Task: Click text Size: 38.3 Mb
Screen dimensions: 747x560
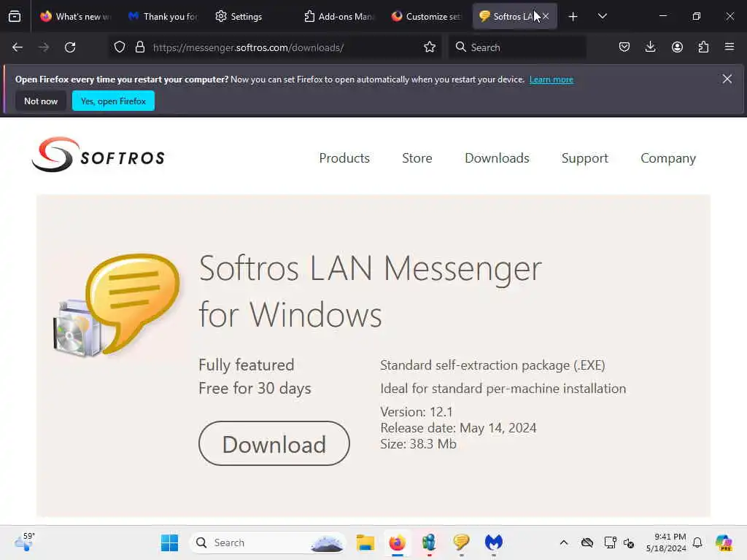Action: [x=418, y=444]
